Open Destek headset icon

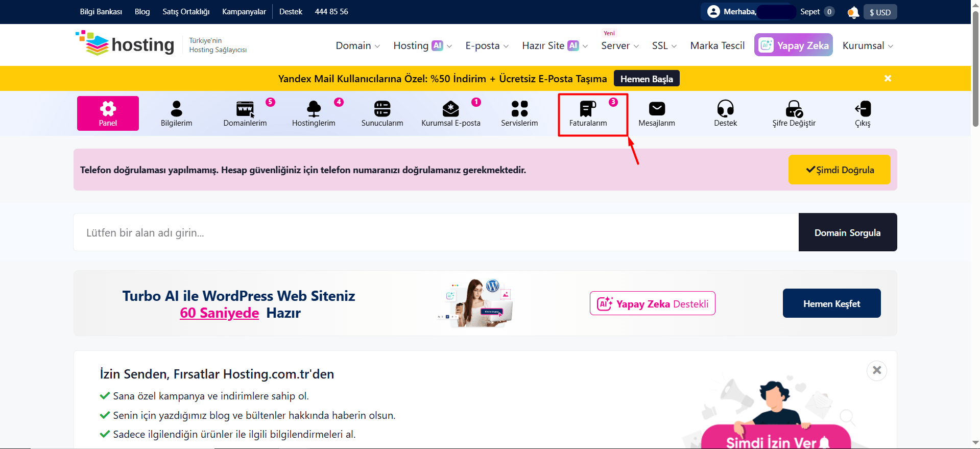725,108
